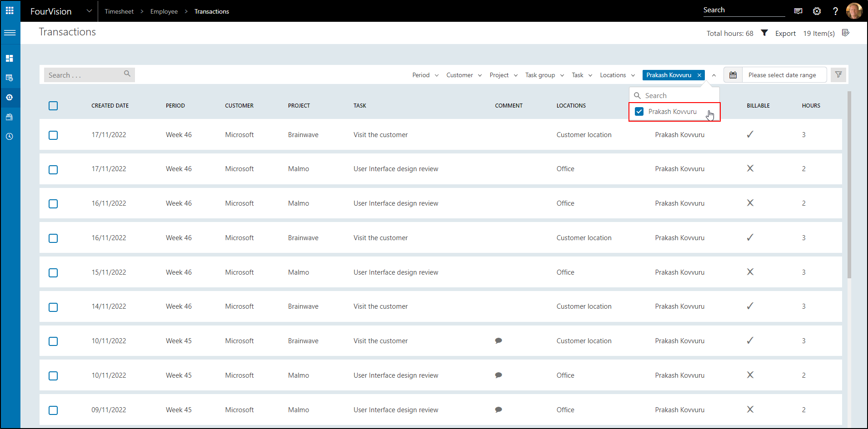Click the magnifier icon in the Search box
This screenshot has width=868, height=429.
pyautogui.click(x=127, y=74)
